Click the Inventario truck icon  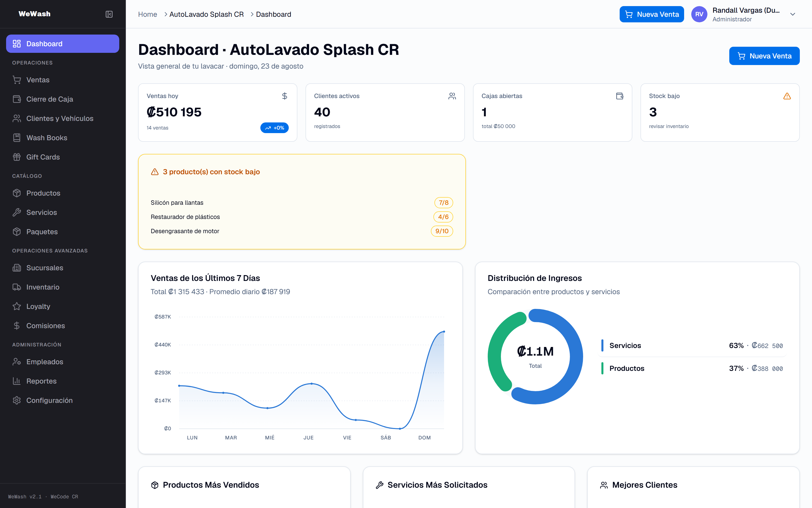click(x=17, y=287)
